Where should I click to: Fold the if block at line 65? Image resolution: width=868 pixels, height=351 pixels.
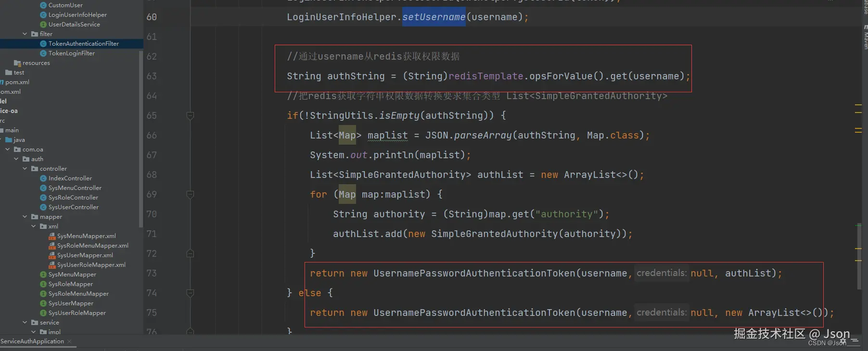tap(190, 116)
